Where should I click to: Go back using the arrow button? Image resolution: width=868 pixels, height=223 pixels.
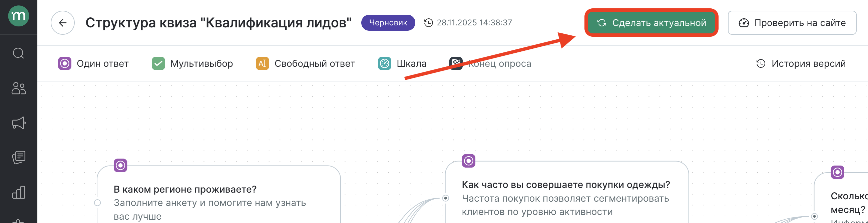click(63, 23)
